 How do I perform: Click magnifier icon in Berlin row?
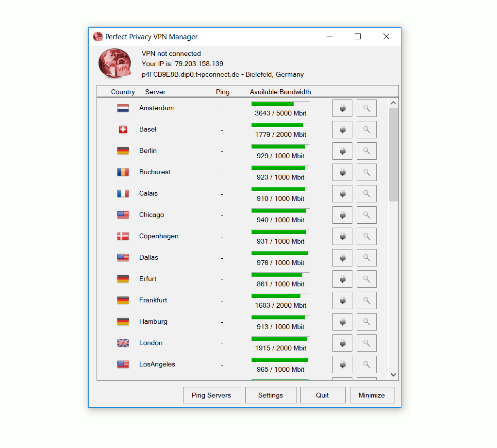(366, 151)
